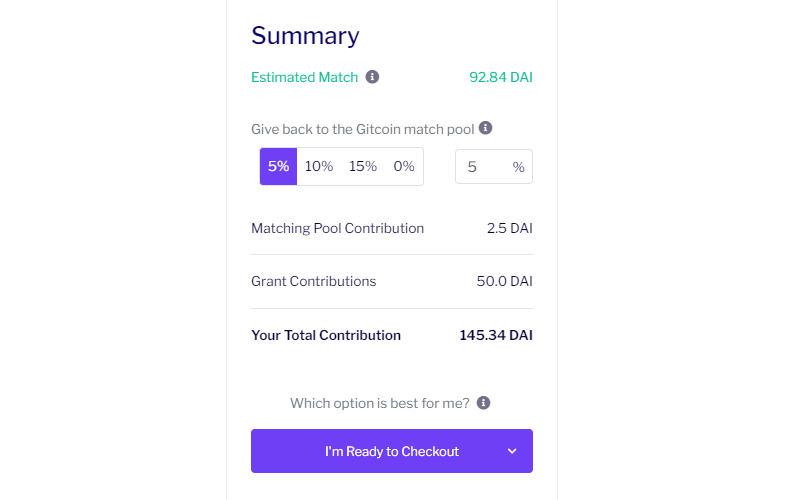Click I'm Ready to Checkout button

[392, 451]
